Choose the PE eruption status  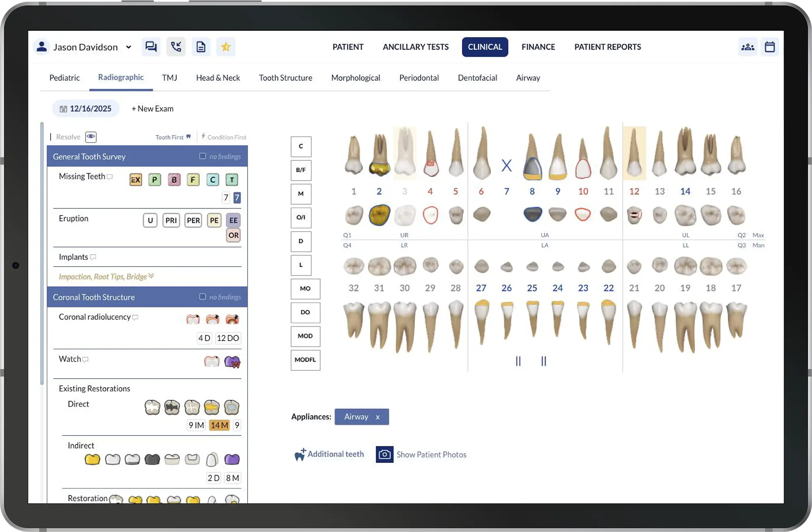(214, 220)
